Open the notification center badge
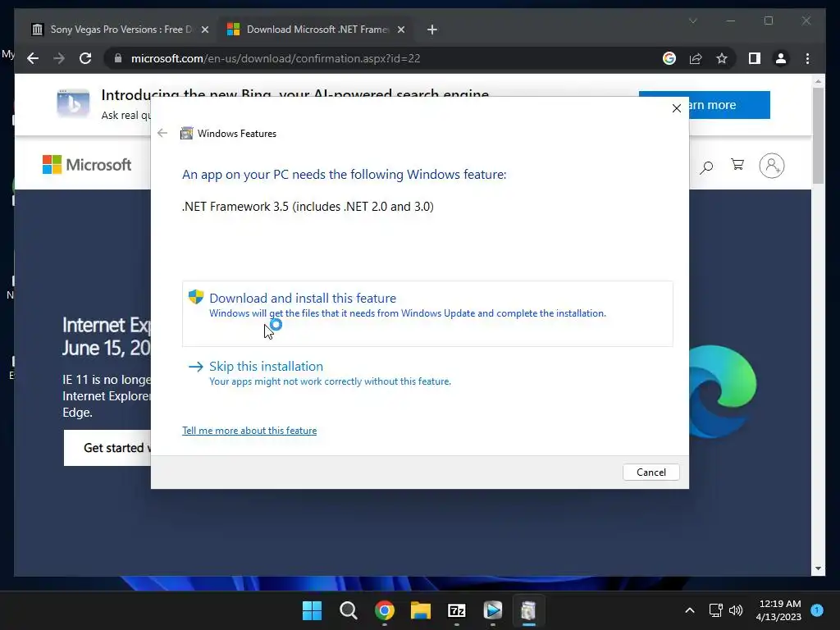 pos(817,610)
